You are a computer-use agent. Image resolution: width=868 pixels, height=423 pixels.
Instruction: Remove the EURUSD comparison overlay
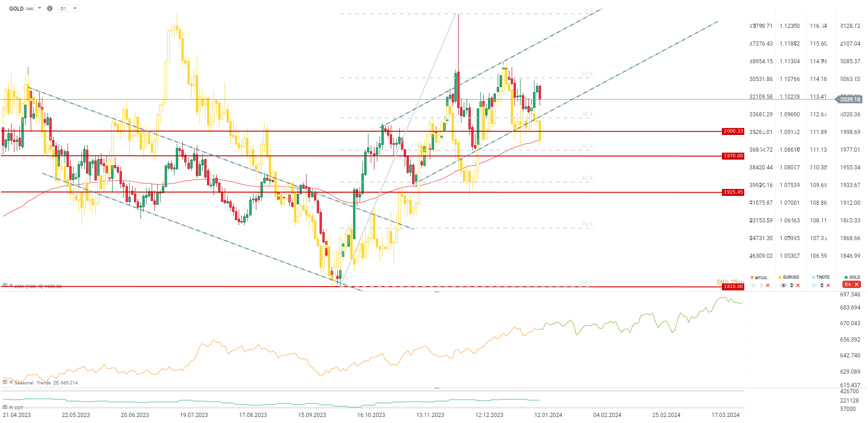(x=798, y=285)
